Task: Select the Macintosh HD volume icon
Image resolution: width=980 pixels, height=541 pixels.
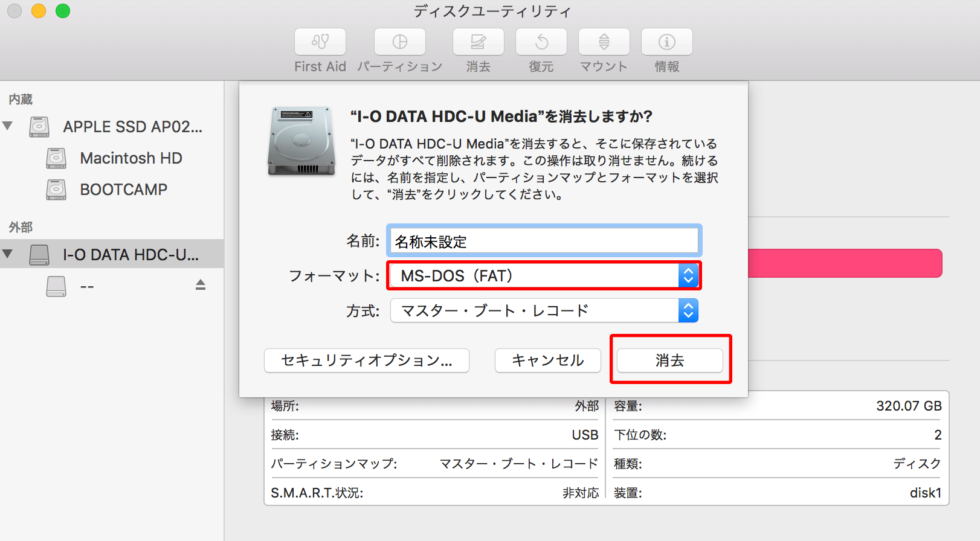Action: click(56, 158)
